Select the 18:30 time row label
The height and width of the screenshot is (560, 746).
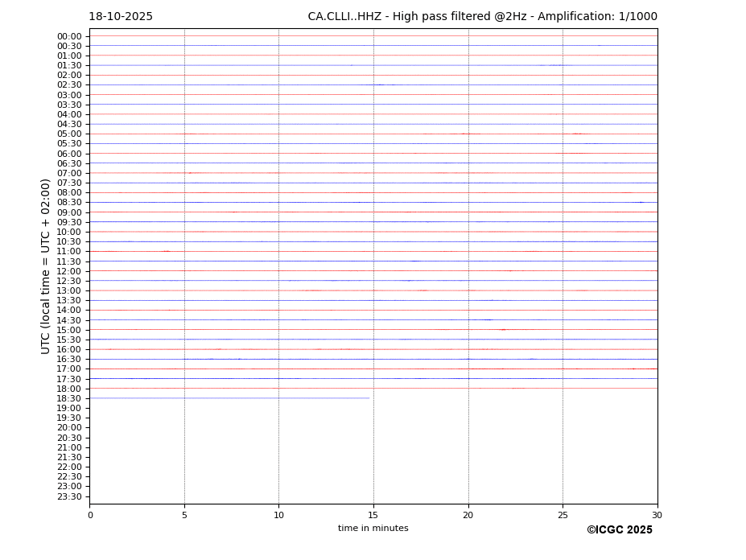tap(69, 398)
